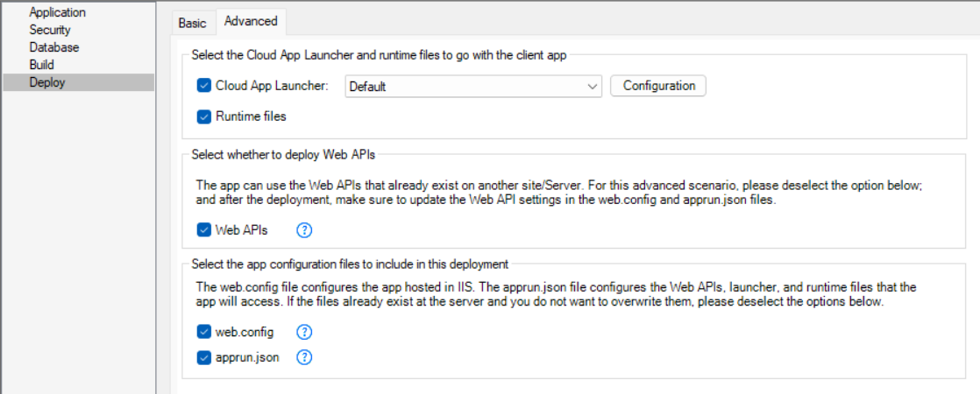Go to the Database section
The image size is (980, 394).
pos(53,47)
